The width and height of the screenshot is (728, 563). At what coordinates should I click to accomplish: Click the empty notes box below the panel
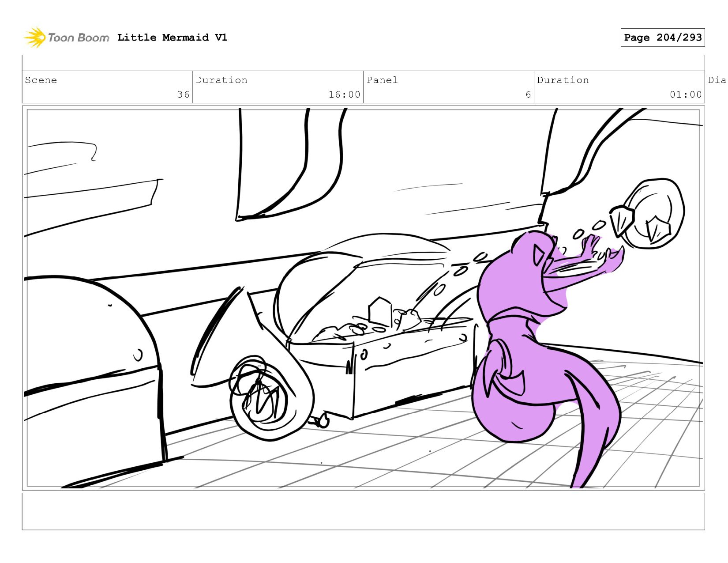coord(364,511)
